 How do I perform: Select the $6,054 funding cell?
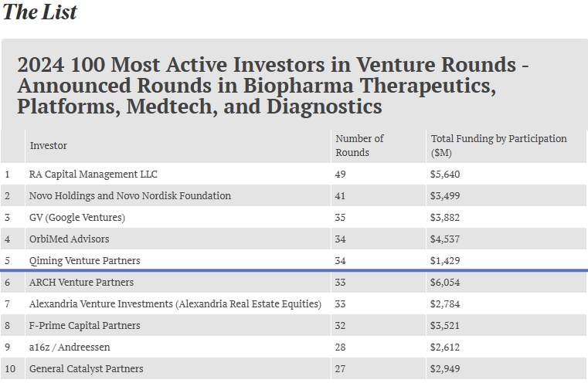[445, 282]
